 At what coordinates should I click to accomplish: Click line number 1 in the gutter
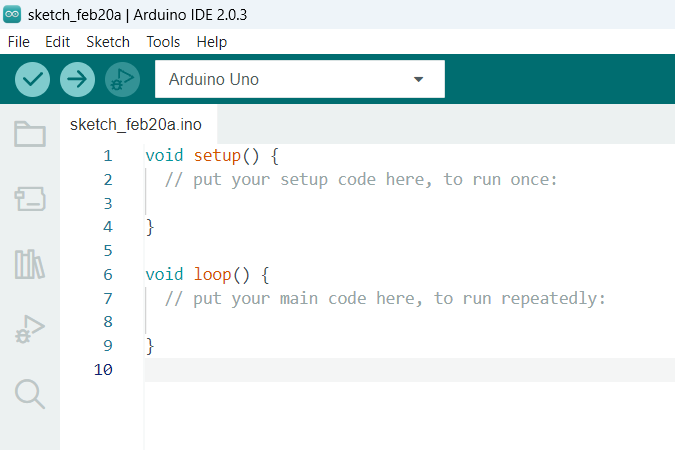click(x=108, y=156)
